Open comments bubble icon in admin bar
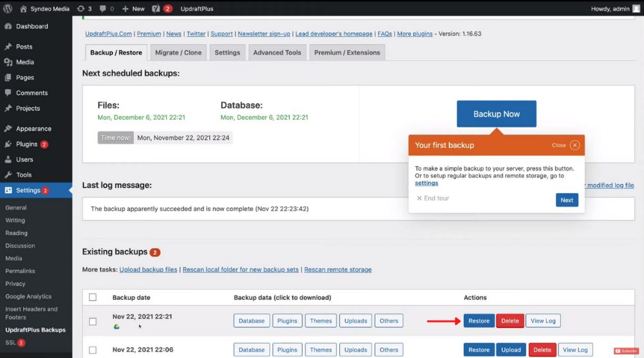 point(102,8)
